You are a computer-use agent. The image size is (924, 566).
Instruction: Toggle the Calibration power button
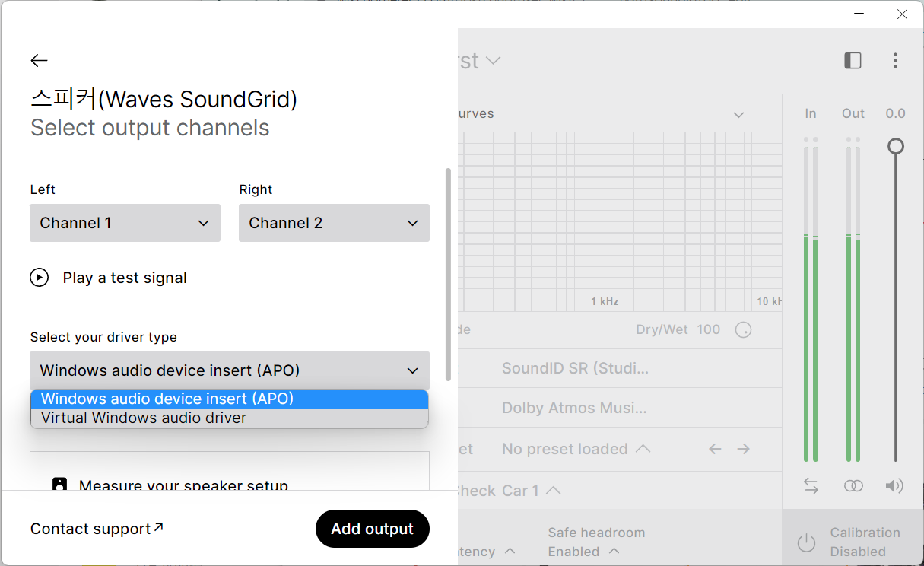(806, 542)
